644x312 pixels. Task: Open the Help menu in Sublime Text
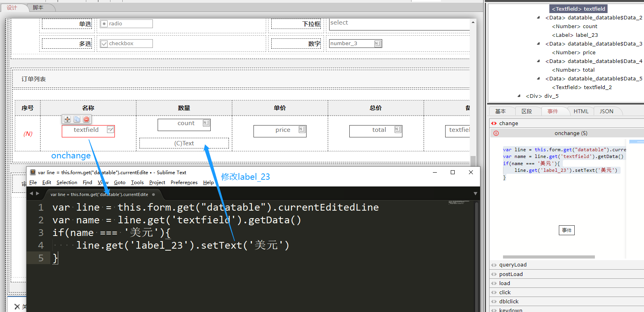tap(208, 183)
